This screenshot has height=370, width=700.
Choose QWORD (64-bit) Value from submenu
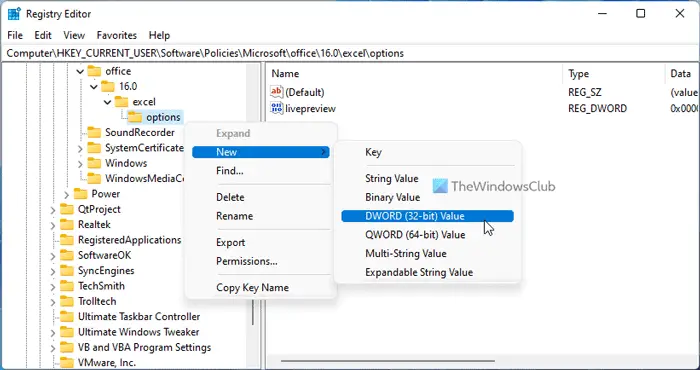coord(427,235)
